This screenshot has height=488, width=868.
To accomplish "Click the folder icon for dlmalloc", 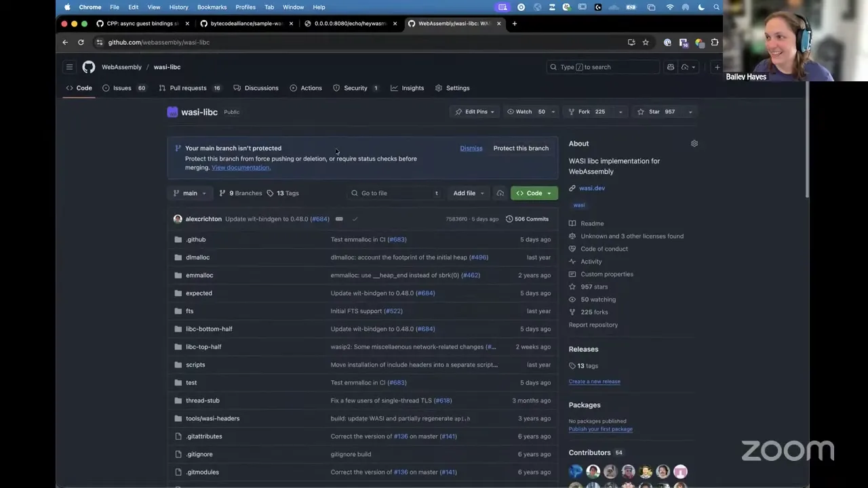I will 178,258.
